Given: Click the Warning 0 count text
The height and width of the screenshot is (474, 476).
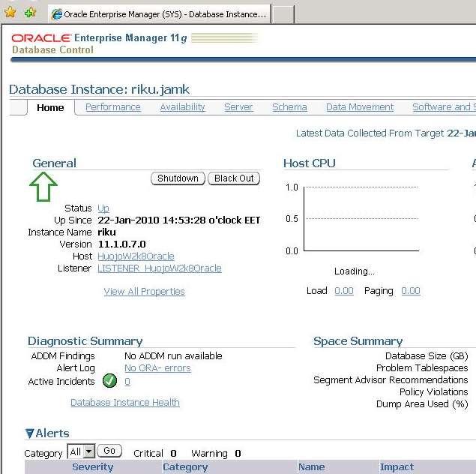Looking at the screenshot, I should point(216,453).
